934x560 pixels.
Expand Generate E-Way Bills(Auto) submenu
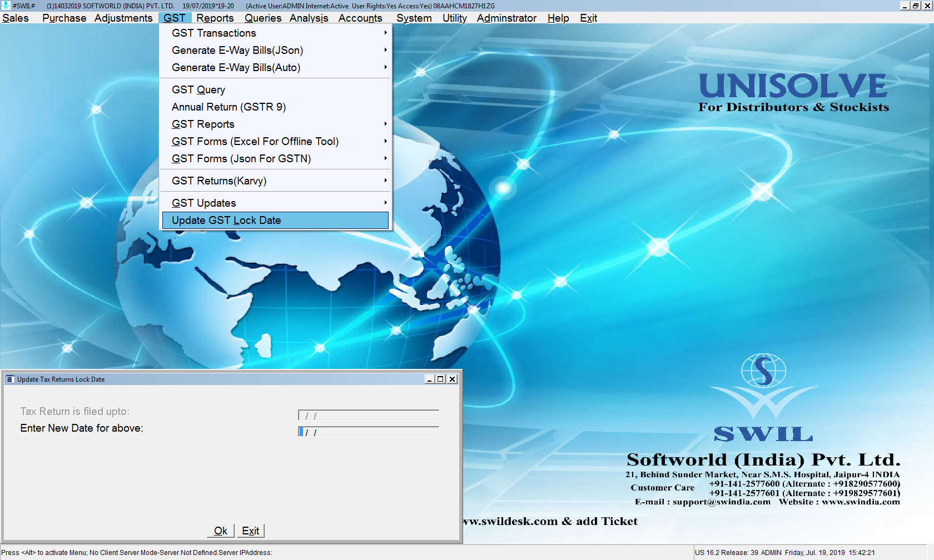(x=275, y=68)
